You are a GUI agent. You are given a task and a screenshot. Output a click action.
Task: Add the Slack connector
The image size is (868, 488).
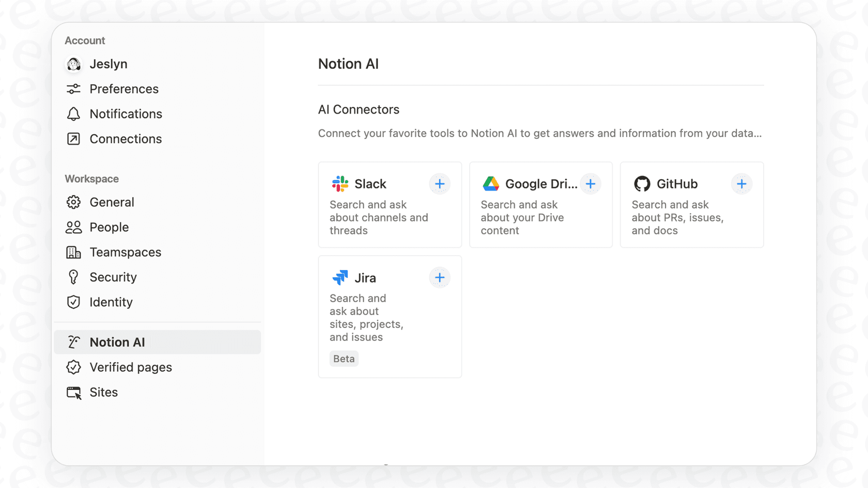click(x=440, y=184)
